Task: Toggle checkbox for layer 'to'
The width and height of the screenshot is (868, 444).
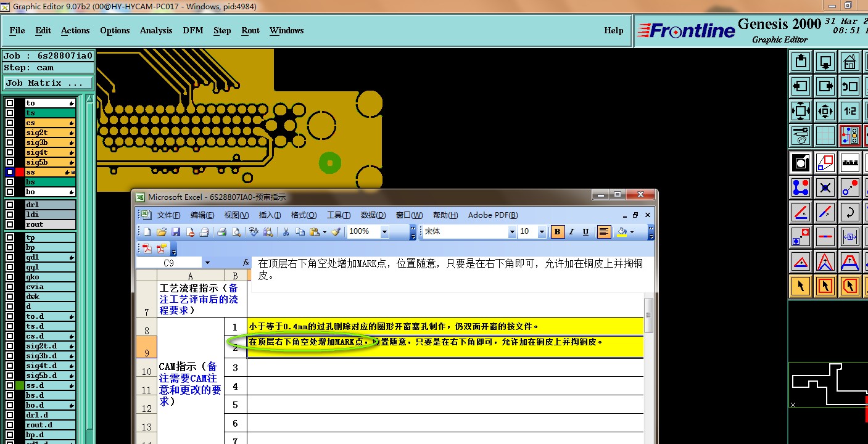Action: pos(10,103)
